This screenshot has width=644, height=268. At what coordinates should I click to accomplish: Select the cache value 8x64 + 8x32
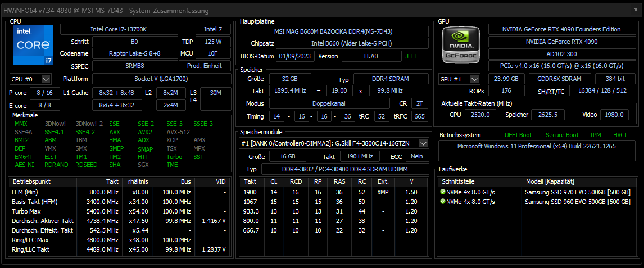pos(117,106)
